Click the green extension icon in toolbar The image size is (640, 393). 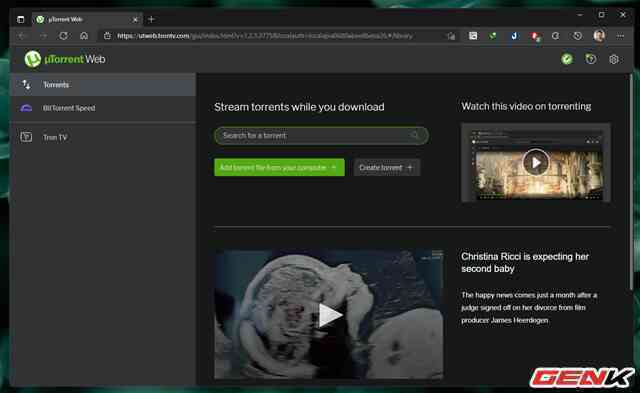point(493,36)
